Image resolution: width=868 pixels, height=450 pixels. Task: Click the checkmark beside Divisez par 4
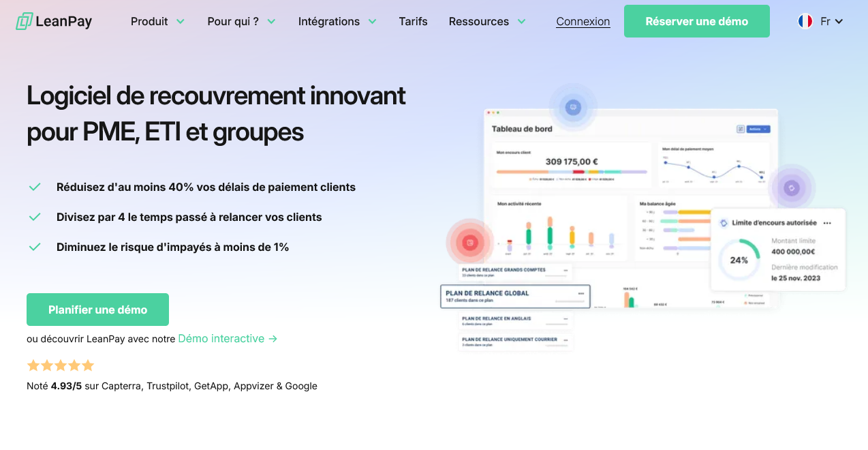pos(34,217)
